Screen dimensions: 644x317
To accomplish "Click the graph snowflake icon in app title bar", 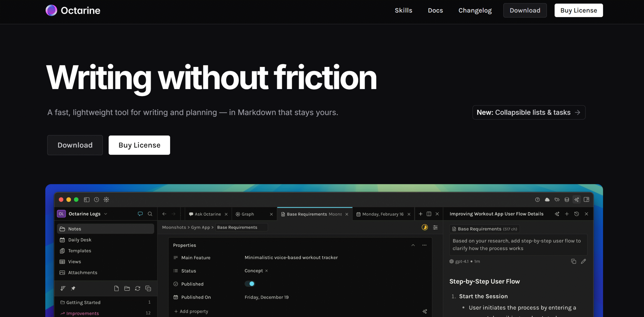I will 106,200.
